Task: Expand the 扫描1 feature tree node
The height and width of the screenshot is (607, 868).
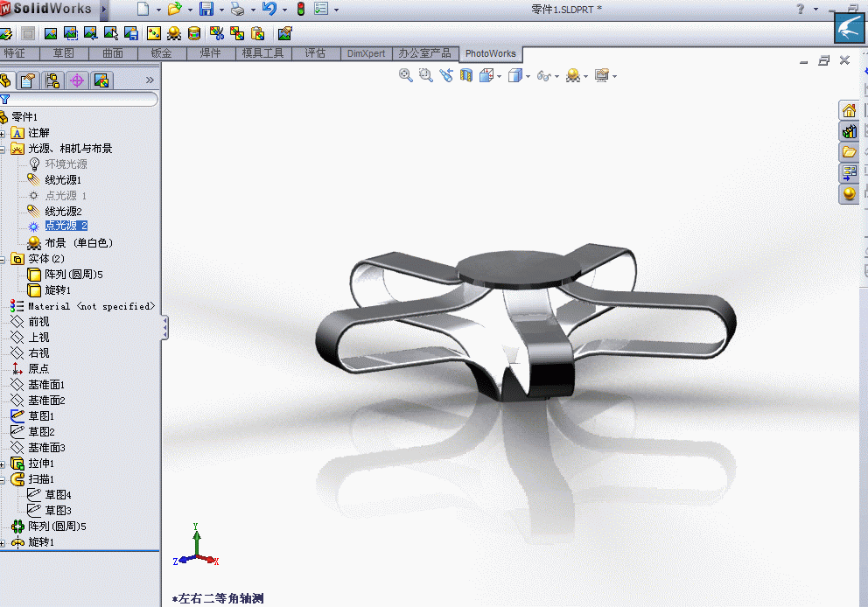Action: (3, 480)
